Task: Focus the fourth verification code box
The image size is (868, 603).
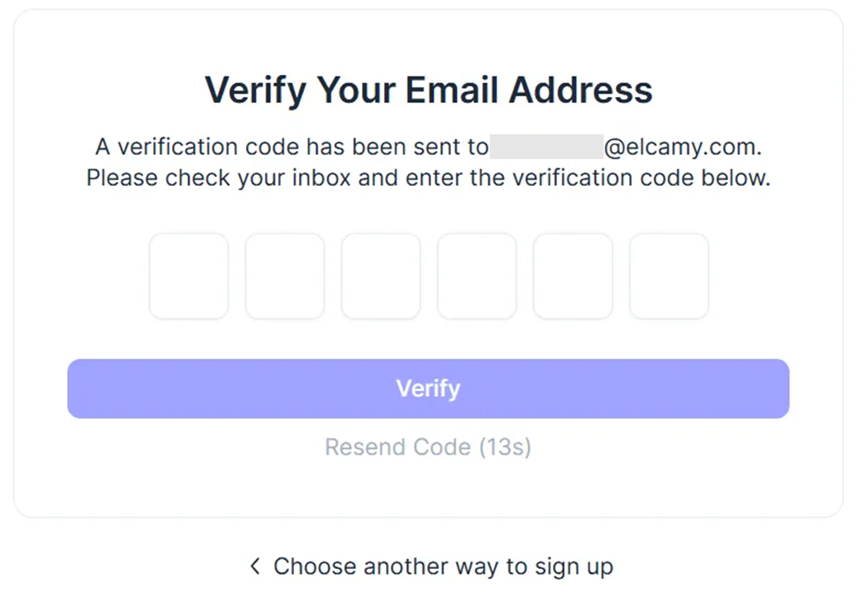Action: click(477, 276)
